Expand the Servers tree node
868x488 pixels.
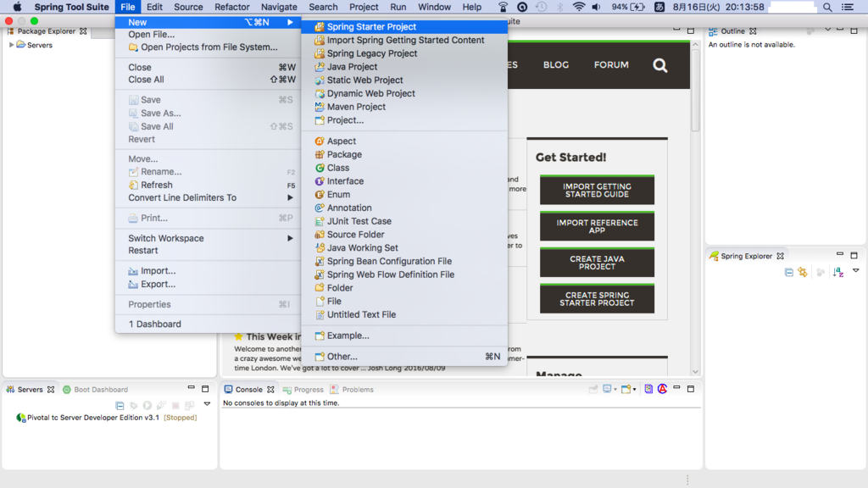[x=11, y=45]
